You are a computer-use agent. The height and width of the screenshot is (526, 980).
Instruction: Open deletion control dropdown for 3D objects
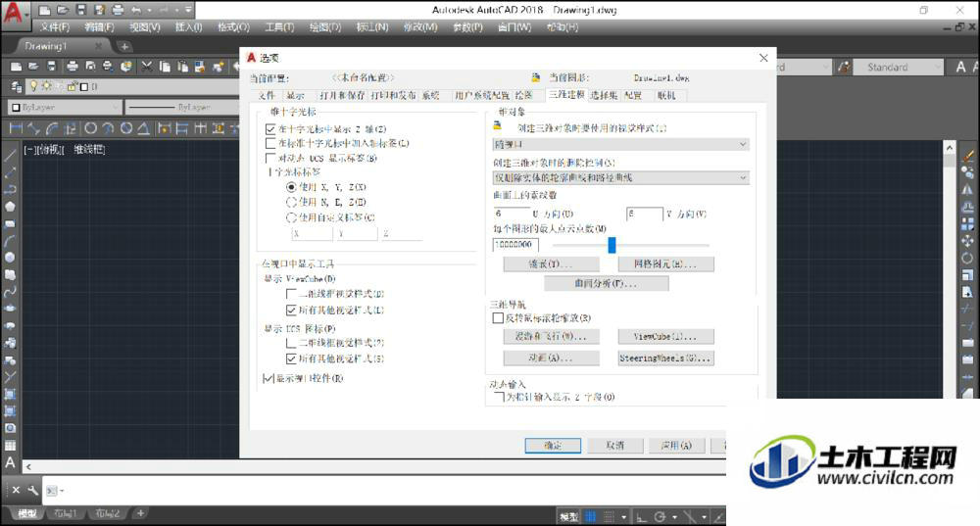coord(620,178)
